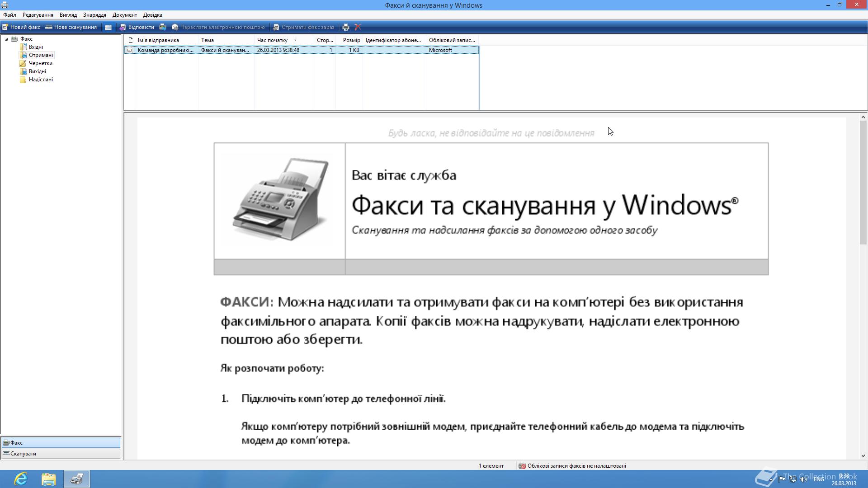Switch to the Факс view in the bottom-left pane
The width and height of the screenshot is (868, 488).
pos(61,443)
